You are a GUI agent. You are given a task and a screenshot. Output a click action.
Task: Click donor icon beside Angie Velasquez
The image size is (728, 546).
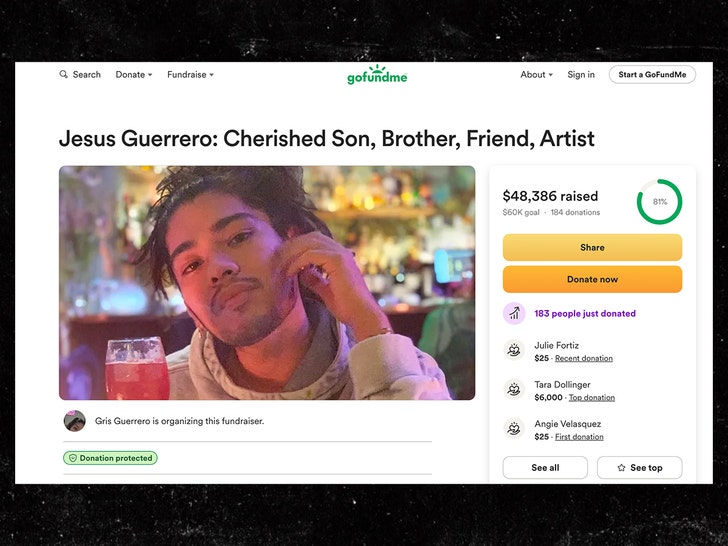point(514,429)
